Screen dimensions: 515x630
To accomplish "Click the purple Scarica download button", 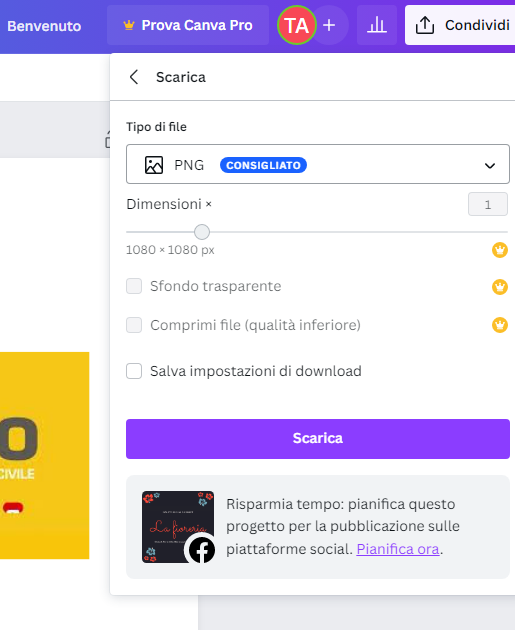I will 318,439.
